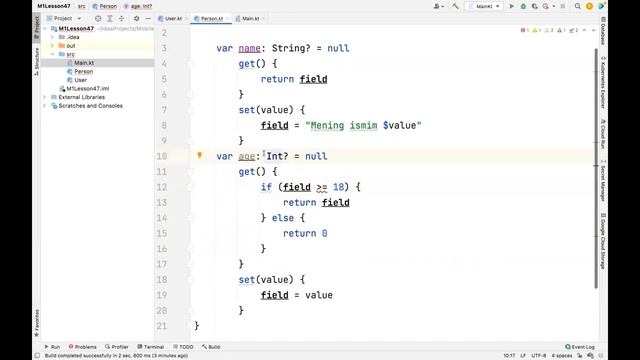This screenshot has width=640, height=360.
Task: Open the MainKt run configuration dropdown
Action: pyautogui.click(x=484, y=6)
